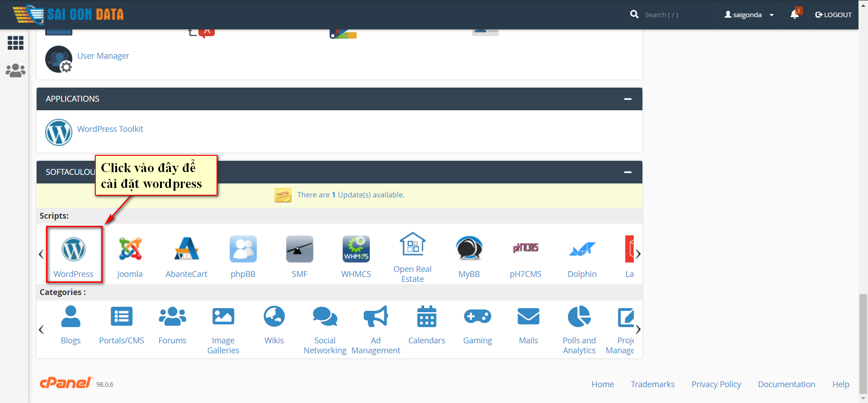Click the Sai Gon Data logo
This screenshot has width=868, height=403.
tap(68, 14)
